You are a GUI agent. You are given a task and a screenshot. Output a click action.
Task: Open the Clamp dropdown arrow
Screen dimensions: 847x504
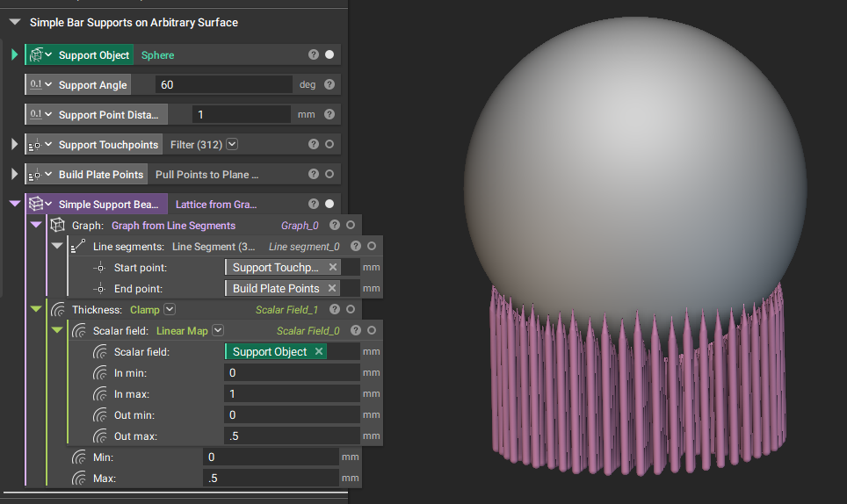coord(170,309)
